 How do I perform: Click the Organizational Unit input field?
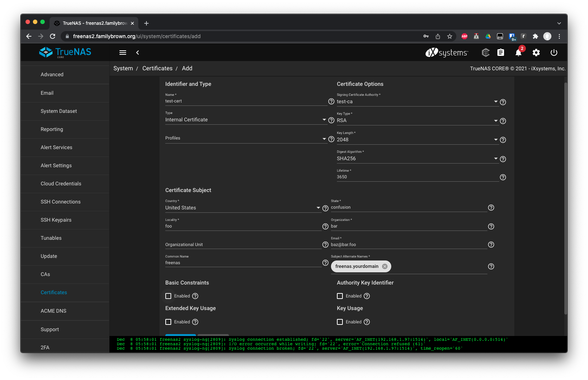(x=243, y=245)
